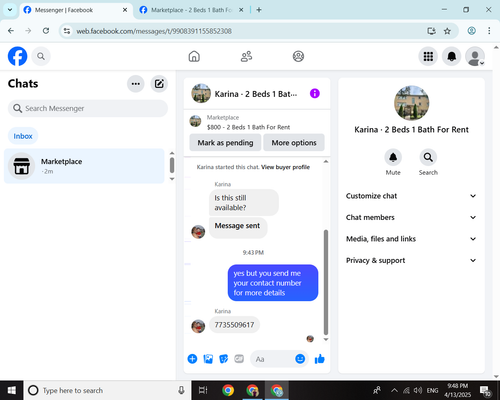
Task: Open a new browser tab
Action: [x=259, y=10]
